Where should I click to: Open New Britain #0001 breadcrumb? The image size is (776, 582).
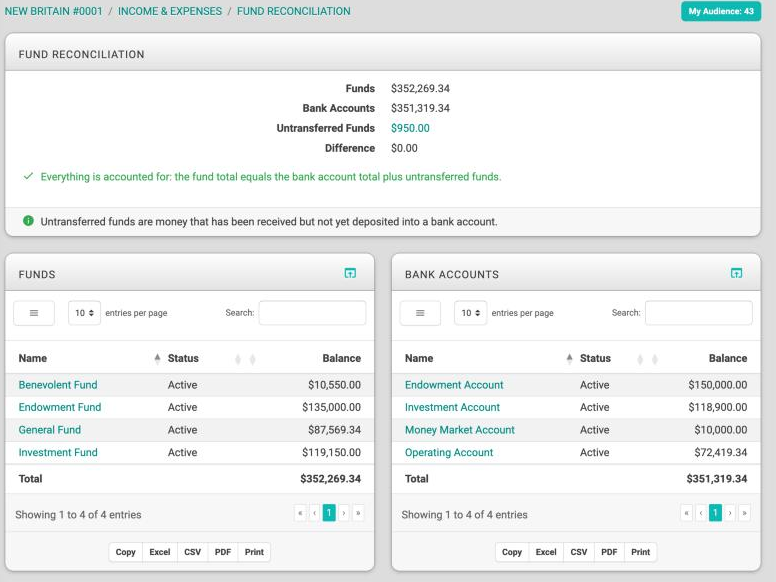(53, 11)
